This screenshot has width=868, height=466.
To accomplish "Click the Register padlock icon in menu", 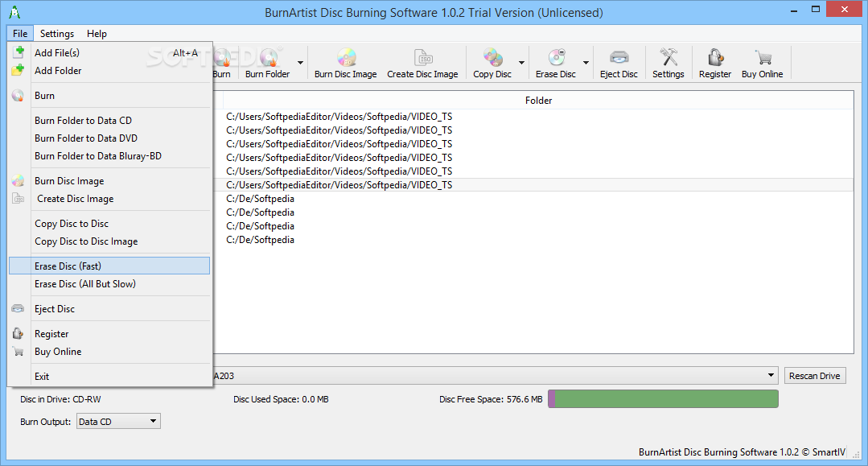I will coord(18,333).
